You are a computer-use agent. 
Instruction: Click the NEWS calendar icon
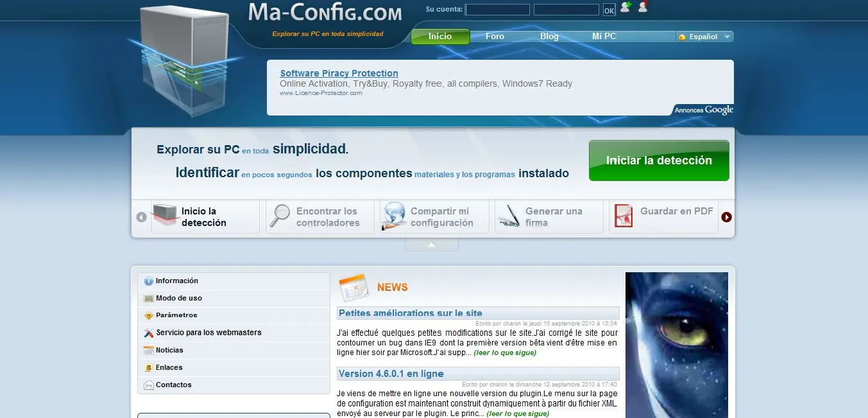[353, 287]
